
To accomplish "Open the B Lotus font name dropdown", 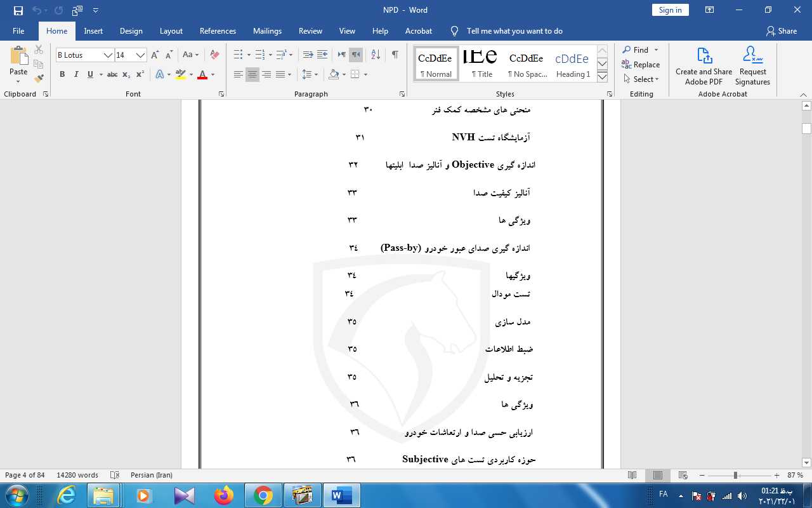I will click(x=108, y=55).
